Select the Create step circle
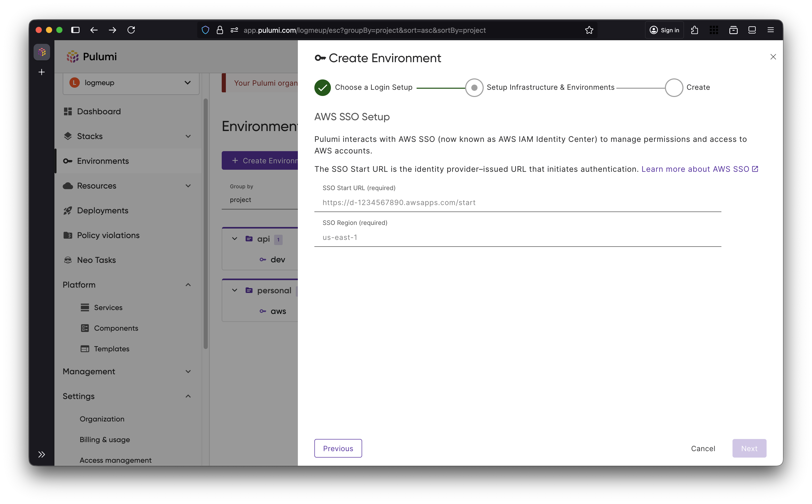812x504 pixels. (674, 88)
